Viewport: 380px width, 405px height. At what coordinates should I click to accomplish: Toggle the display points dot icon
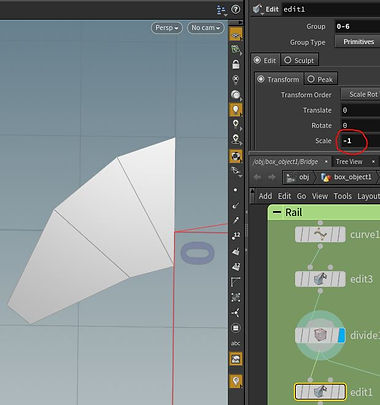[x=236, y=190]
